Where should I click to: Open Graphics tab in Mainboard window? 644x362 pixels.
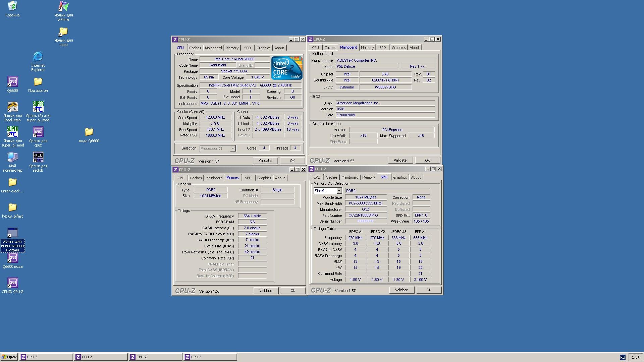[x=398, y=48]
